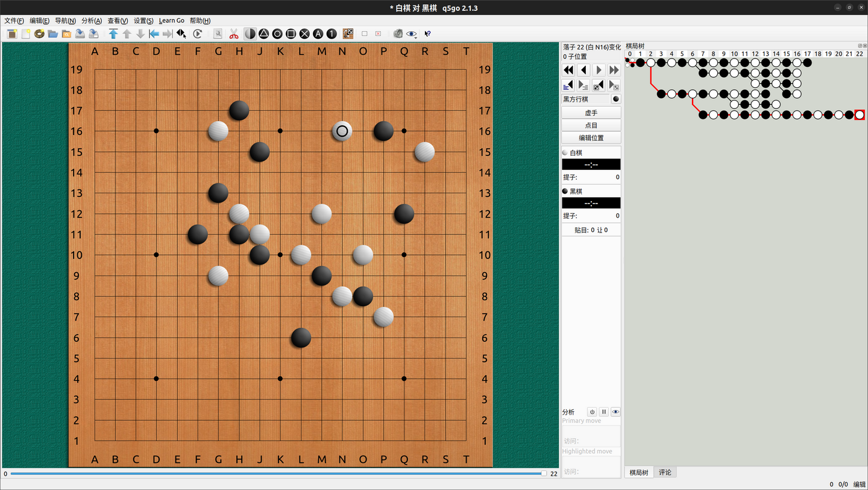Click the What's This help cursor icon

427,34
